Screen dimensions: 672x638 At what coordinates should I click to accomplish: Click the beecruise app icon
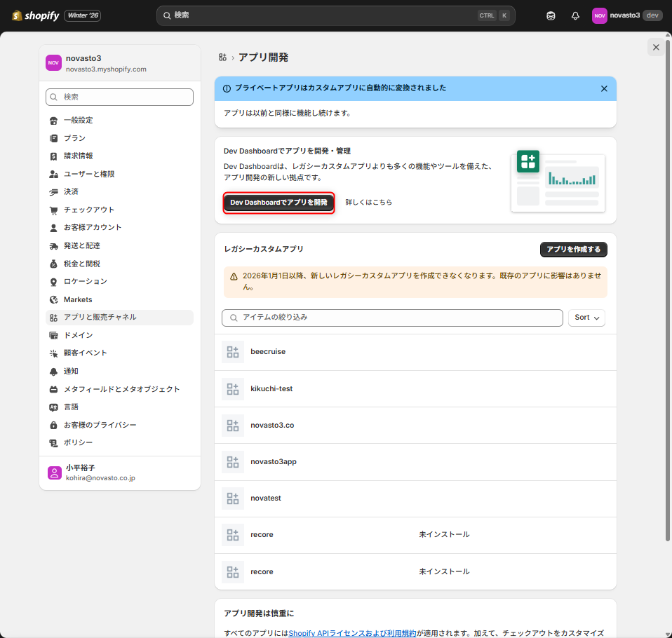tap(233, 352)
